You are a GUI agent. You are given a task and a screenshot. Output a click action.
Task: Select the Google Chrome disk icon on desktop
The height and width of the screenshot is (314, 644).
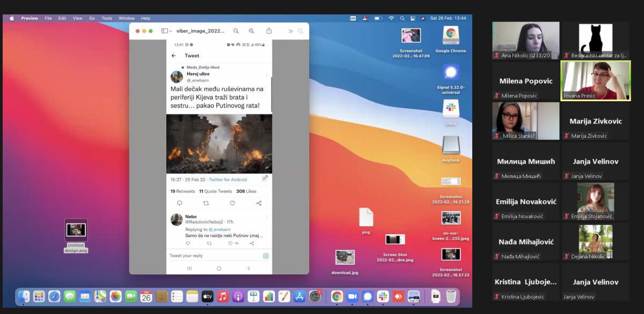(x=450, y=36)
